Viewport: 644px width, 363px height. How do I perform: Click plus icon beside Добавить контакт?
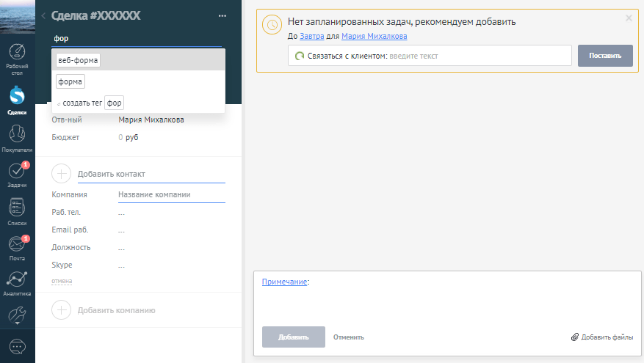pos(61,174)
